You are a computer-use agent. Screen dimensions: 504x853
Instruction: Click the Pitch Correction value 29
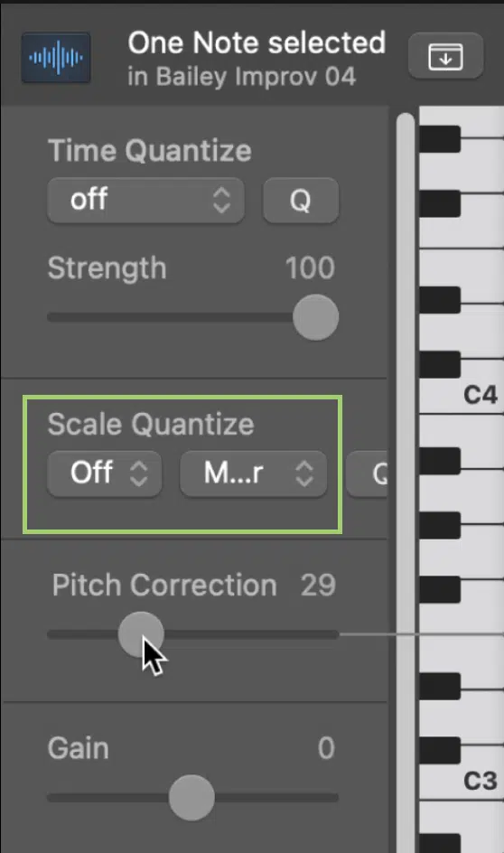(x=319, y=586)
